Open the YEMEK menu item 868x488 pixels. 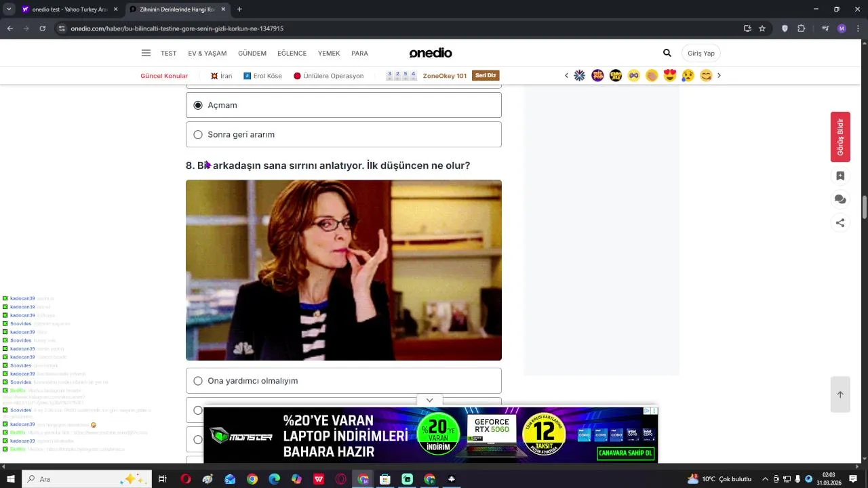tap(329, 54)
